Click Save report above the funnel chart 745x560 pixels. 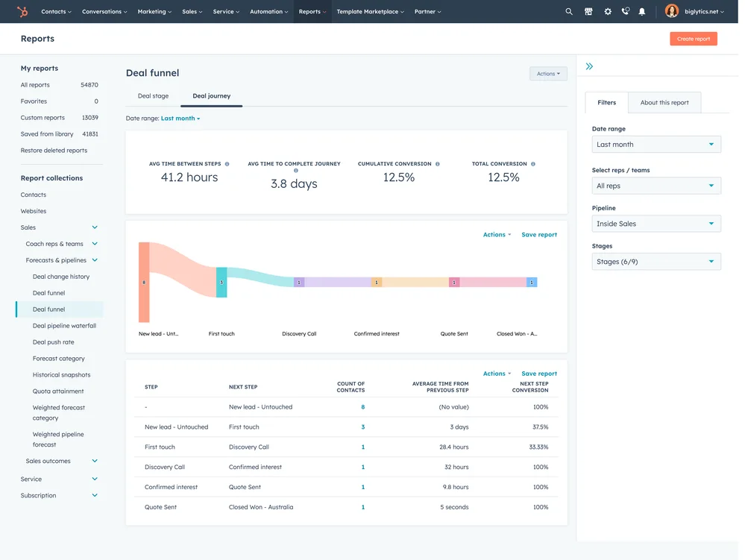[x=538, y=233]
